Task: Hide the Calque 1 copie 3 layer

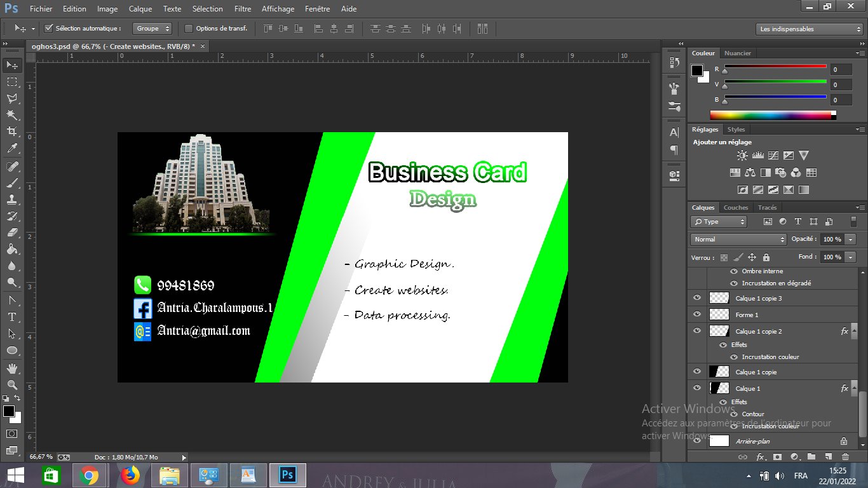Action: (x=697, y=297)
